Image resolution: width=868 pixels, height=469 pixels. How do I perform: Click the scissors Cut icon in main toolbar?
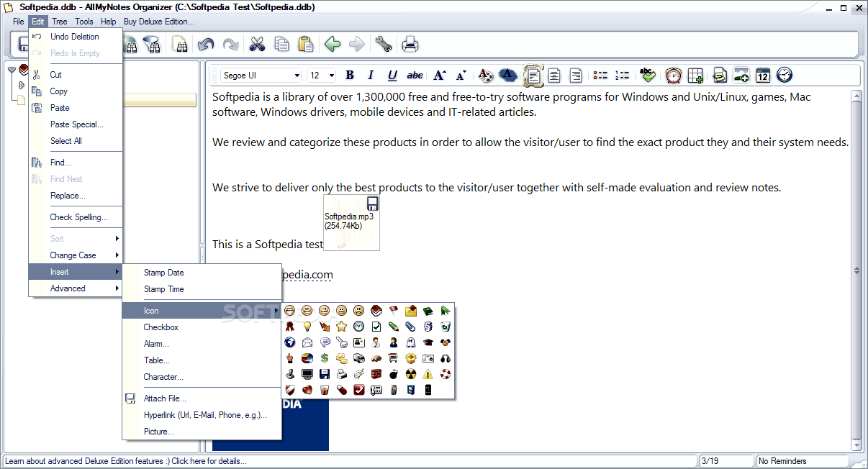[257, 45]
